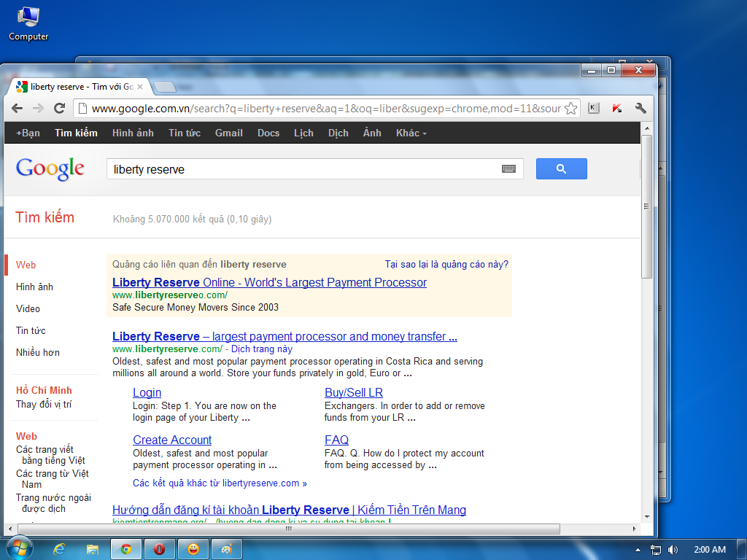Open Hướng dẫn đăng kí tài khoản result
This screenshot has width=747, height=560.
pyautogui.click(x=289, y=510)
